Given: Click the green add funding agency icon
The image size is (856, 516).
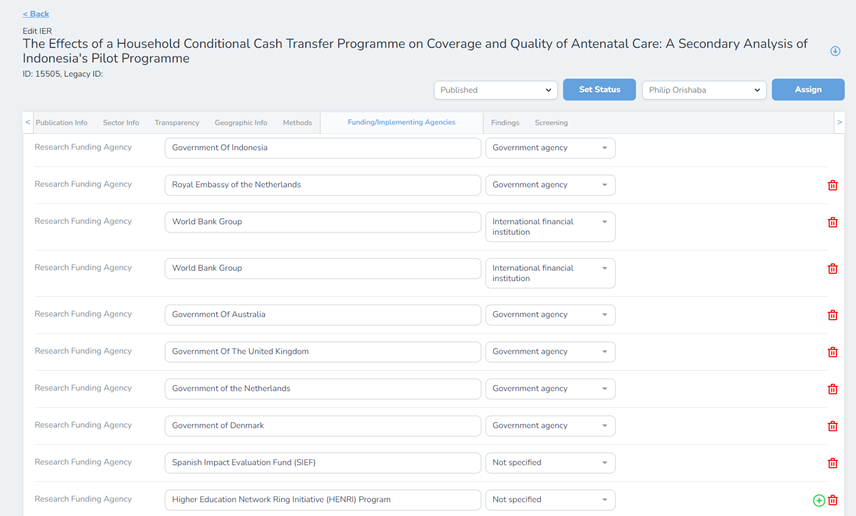Looking at the screenshot, I should (819, 500).
